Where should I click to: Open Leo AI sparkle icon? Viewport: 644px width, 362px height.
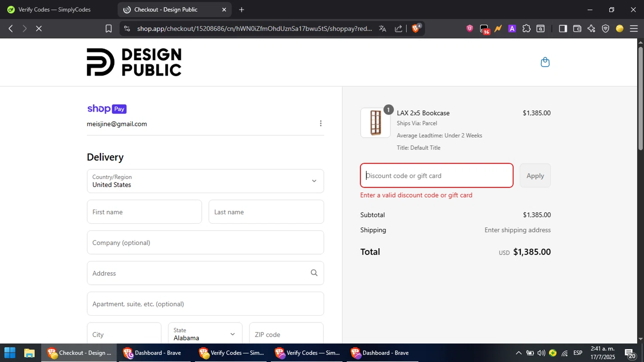coord(591,28)
